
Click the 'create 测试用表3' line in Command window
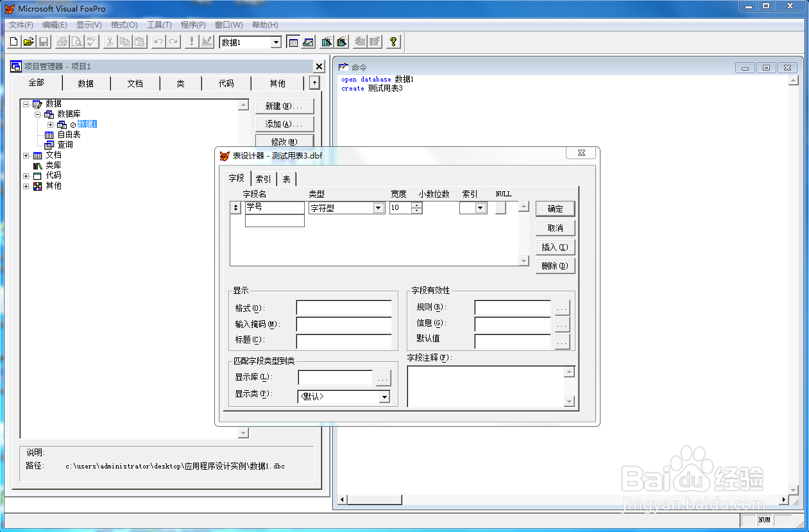(x=372, y=89)
